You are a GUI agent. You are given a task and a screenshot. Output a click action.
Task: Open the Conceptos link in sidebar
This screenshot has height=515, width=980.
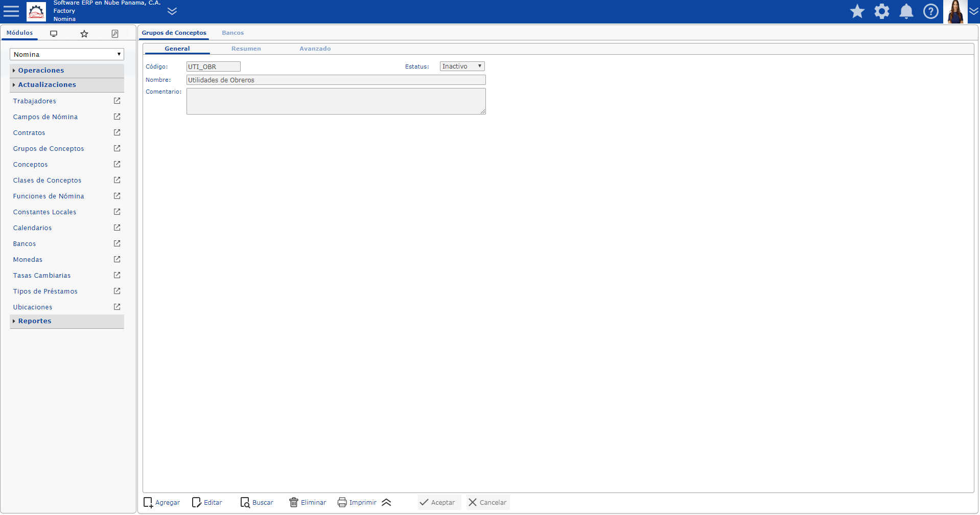coord(31,165)
